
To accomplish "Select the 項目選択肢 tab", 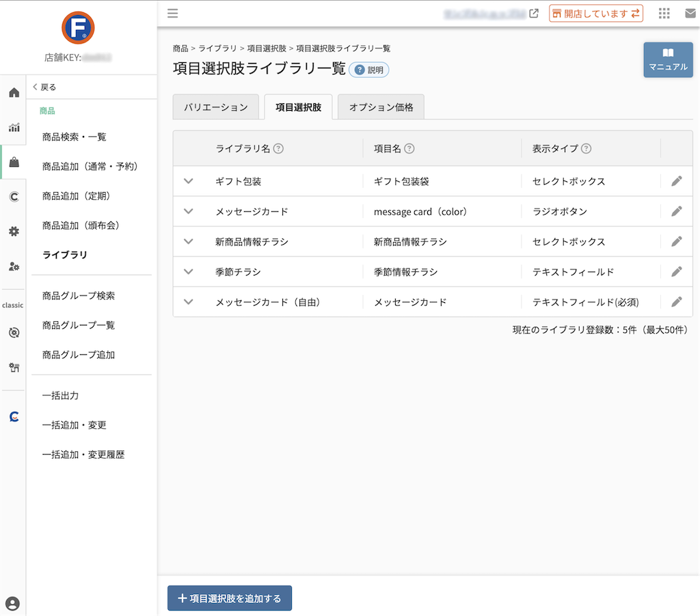I will [x=298, y=107].
